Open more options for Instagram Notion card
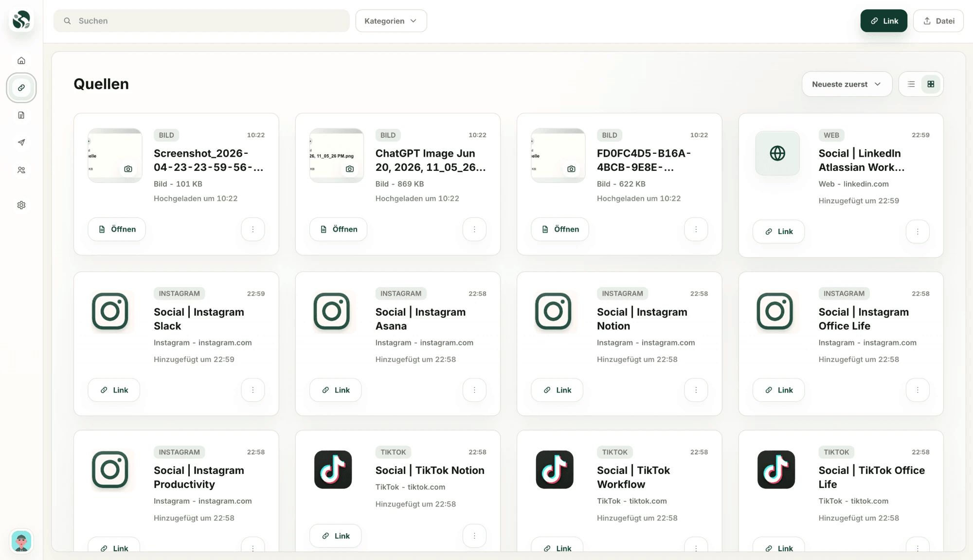This screenshot has height=560, width=973. point(696,390)
